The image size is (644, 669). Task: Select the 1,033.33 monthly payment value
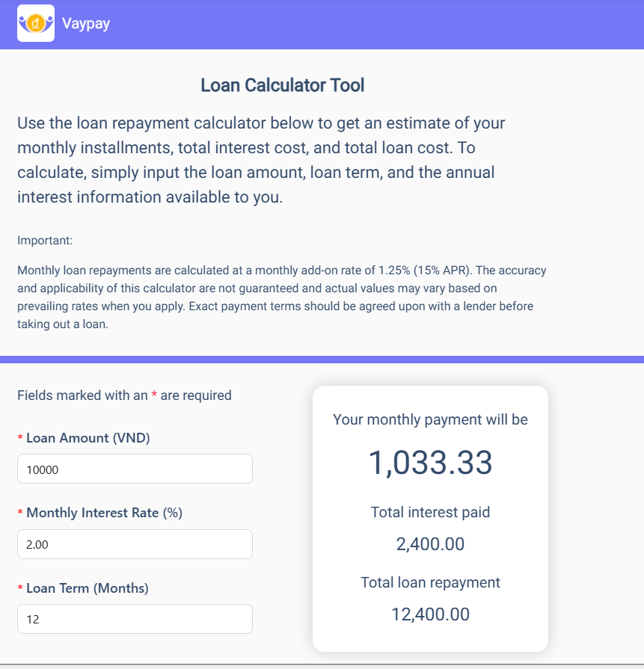[430, 463]
